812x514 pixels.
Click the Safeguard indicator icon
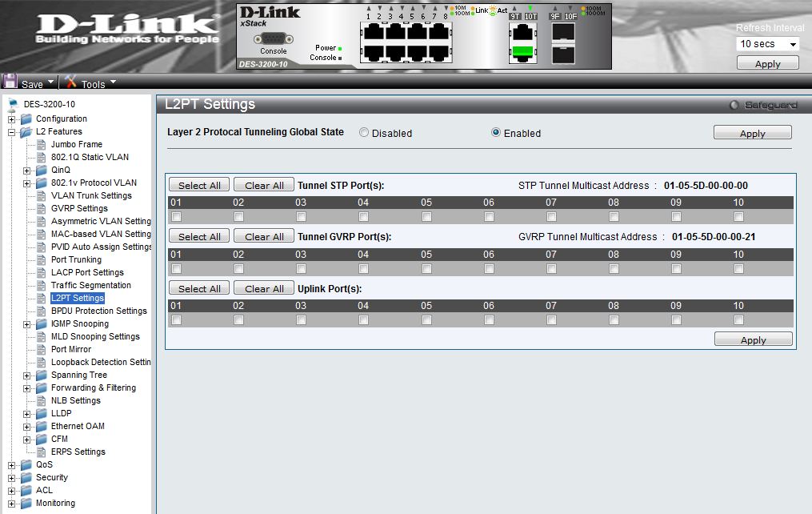(734, 105)
